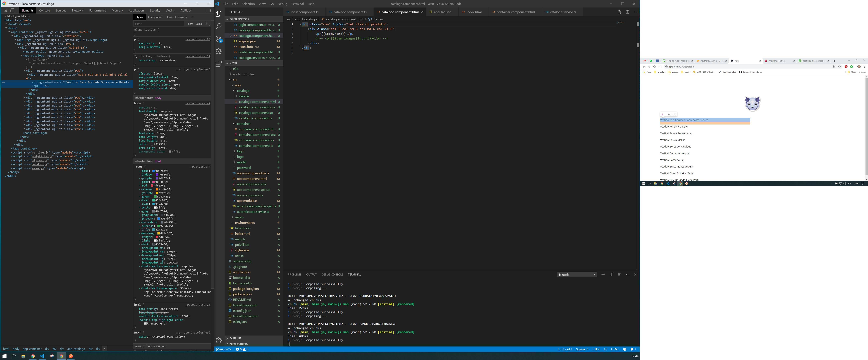This screenshot has width=868, height=360.
Task: Toggle :hov element state panel
Action: pos(190,24)
